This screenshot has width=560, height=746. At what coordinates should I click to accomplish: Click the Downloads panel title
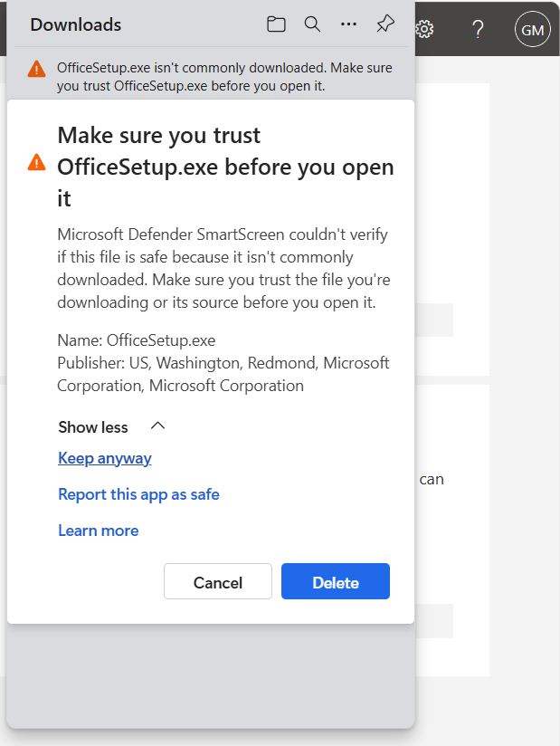pos(76,24)
